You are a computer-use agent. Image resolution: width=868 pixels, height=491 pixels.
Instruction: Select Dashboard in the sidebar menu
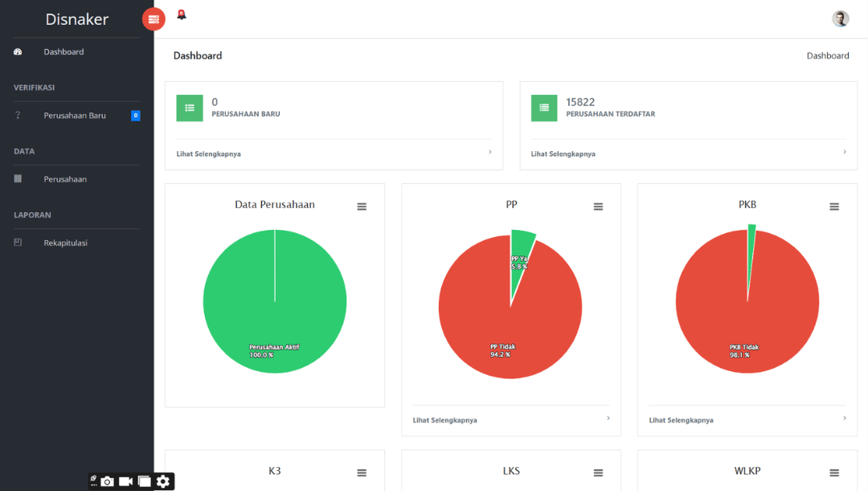[x=64, y=51]
